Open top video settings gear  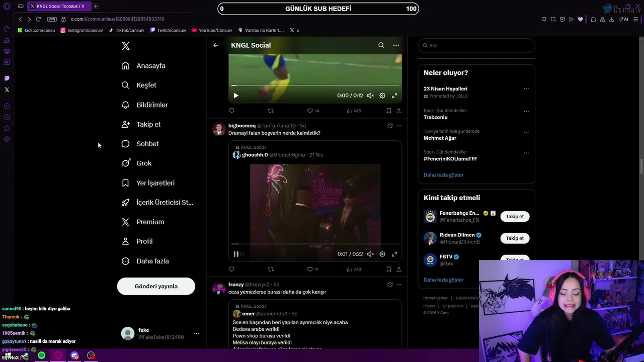tap(382, 96)
